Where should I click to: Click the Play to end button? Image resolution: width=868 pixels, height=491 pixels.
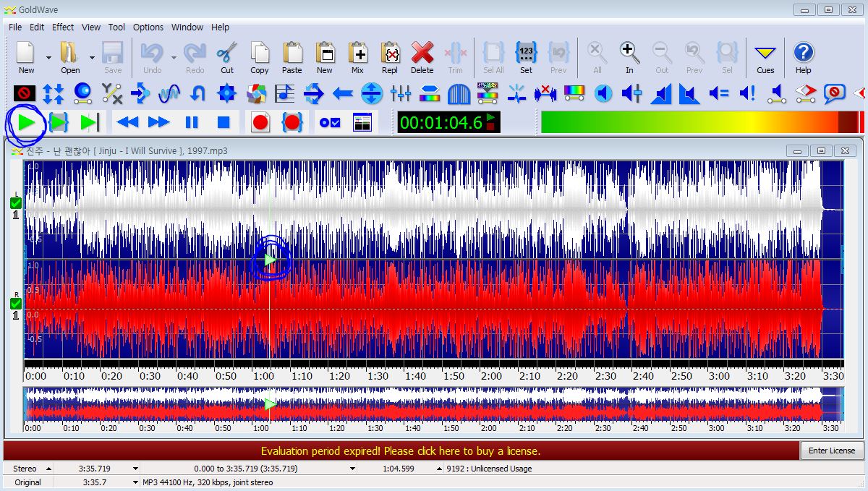(x=90, y=122)
